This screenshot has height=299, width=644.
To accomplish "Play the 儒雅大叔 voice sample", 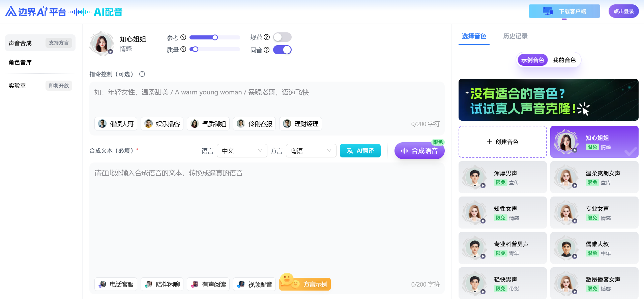I will [x=575, y=256].
